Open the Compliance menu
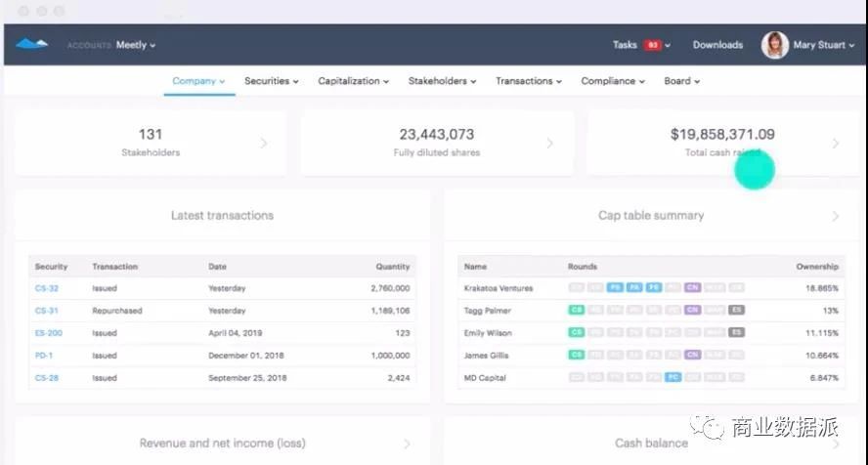Viewport: 868px width, 465px height. (613, 81)
